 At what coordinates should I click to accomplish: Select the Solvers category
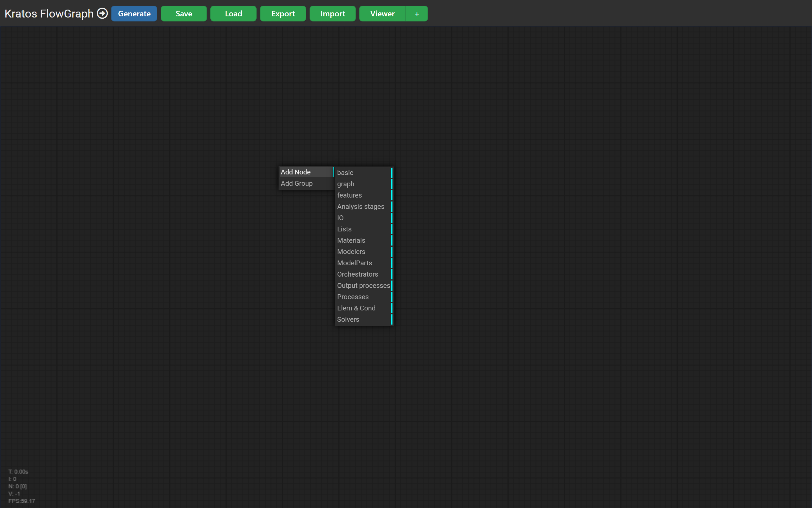pyautogui.click(x=364, y=319)
